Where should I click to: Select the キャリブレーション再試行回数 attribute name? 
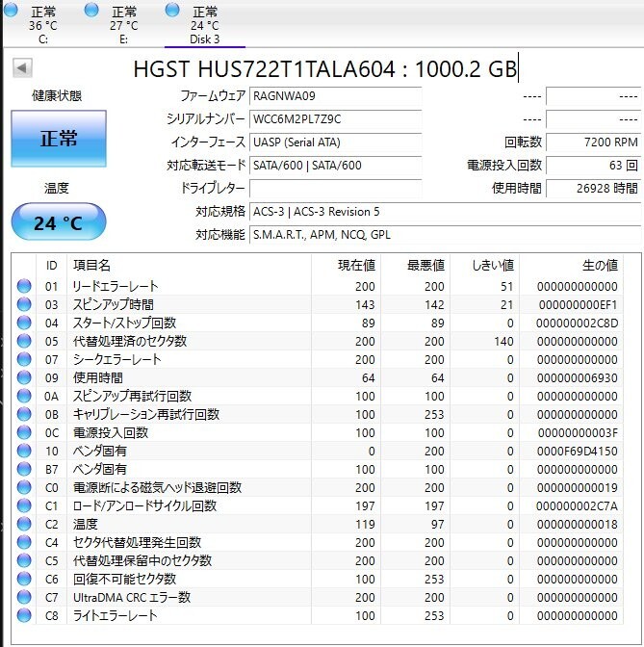pos(145,414)
